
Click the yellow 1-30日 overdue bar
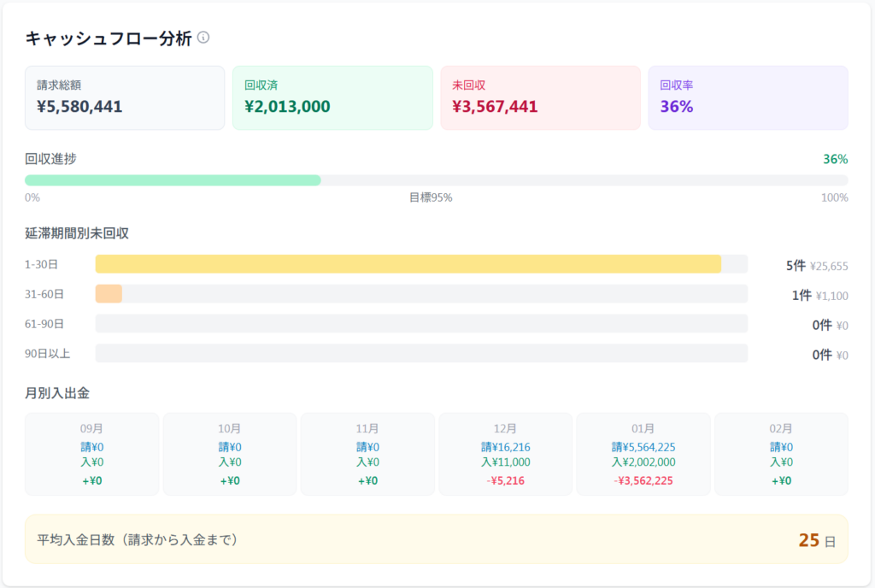[408, 264]
